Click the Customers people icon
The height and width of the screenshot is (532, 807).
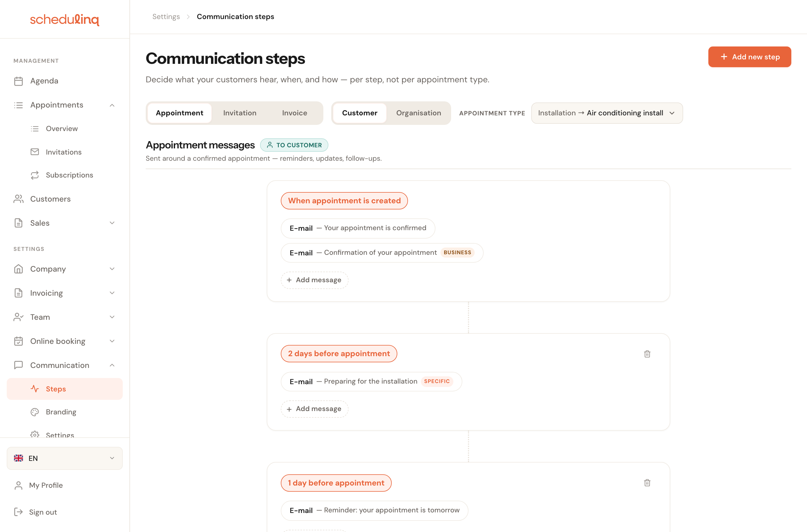pyautogui.click(x=18, y=199)
